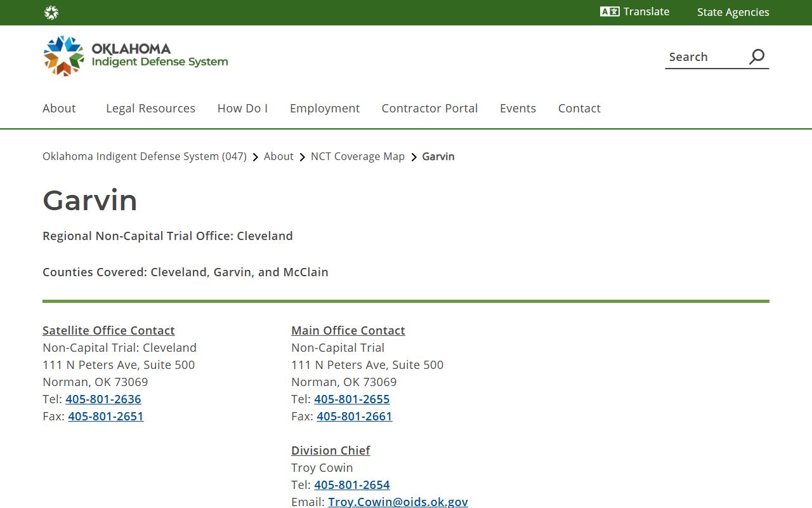Viewport: 812px width, 508px height.
Task: Call Division Chief telephone 405-801-2654
Action: click(x=352, y=485)
